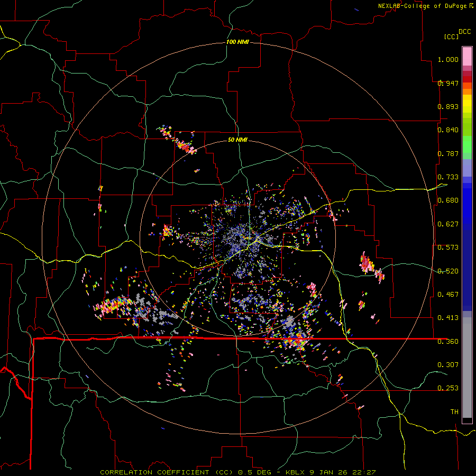Pick the gray segment of color bar
The height and width of the screenshot is (476, 476).
(467, 368)
